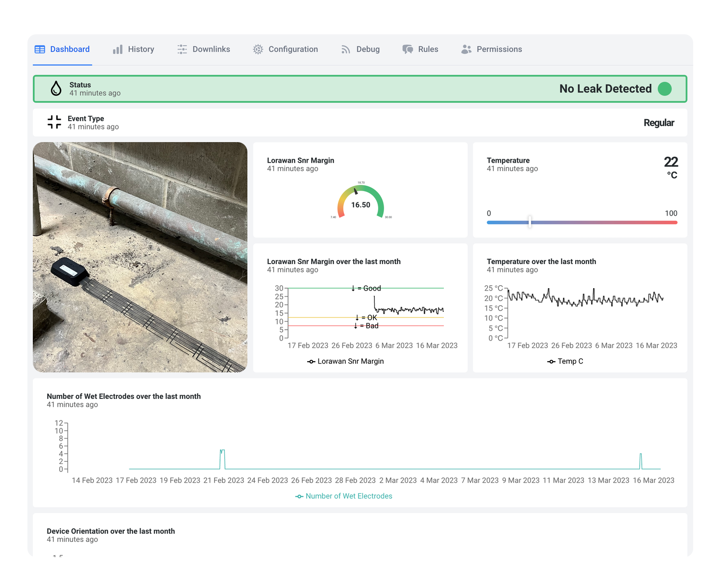This screenshot has width=727, height=588.
Task: Click the History bar chart icon
Action: tap(118, 49)
